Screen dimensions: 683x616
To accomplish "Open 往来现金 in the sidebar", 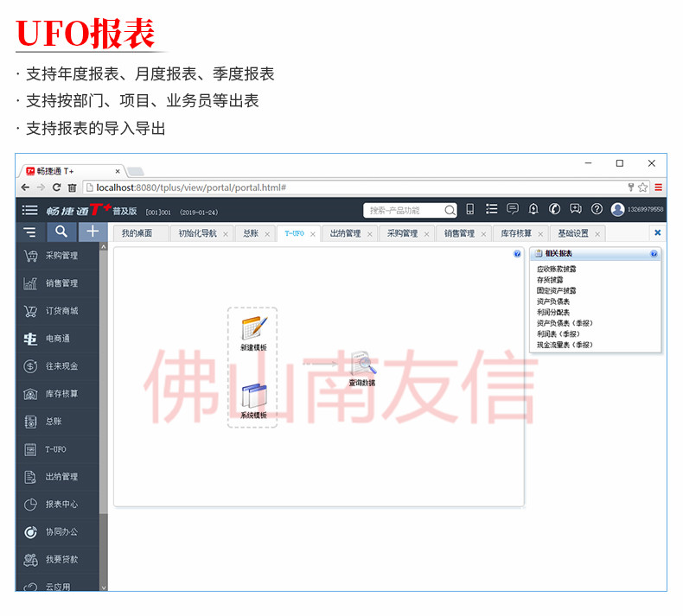I will click(x=58, y=366).
